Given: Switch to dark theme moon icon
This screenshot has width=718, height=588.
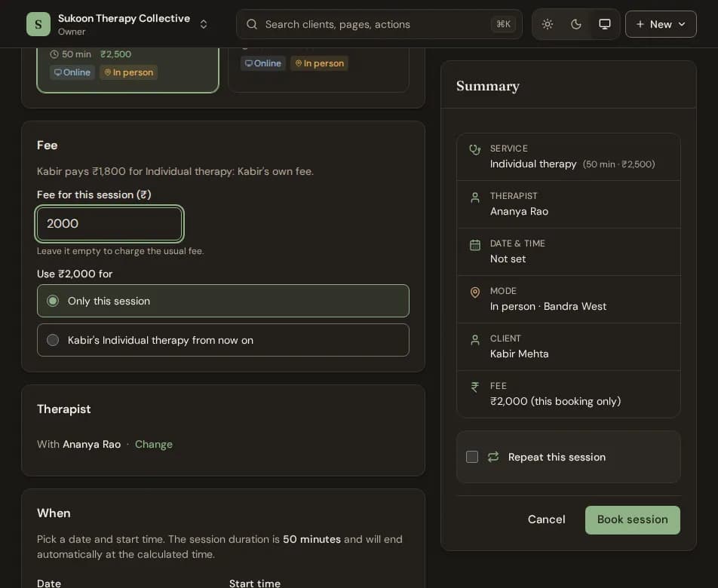Looking at the screenshot, I should pyautogui.click(x=576, y=24).
